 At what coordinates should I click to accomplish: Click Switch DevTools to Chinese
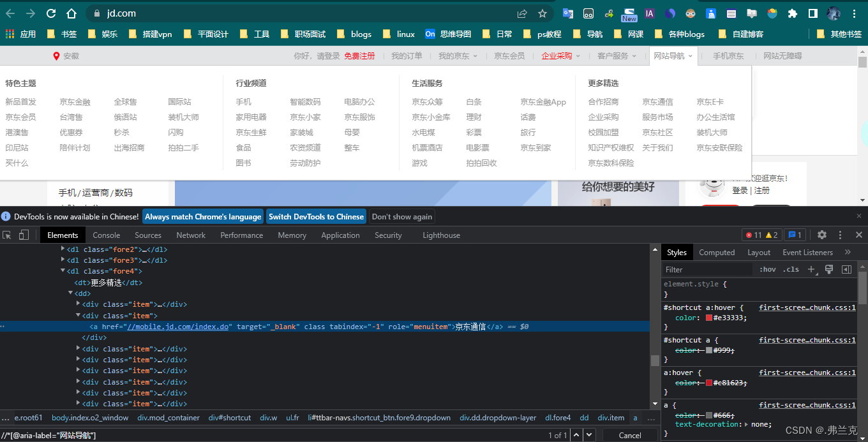pos(316,217)
